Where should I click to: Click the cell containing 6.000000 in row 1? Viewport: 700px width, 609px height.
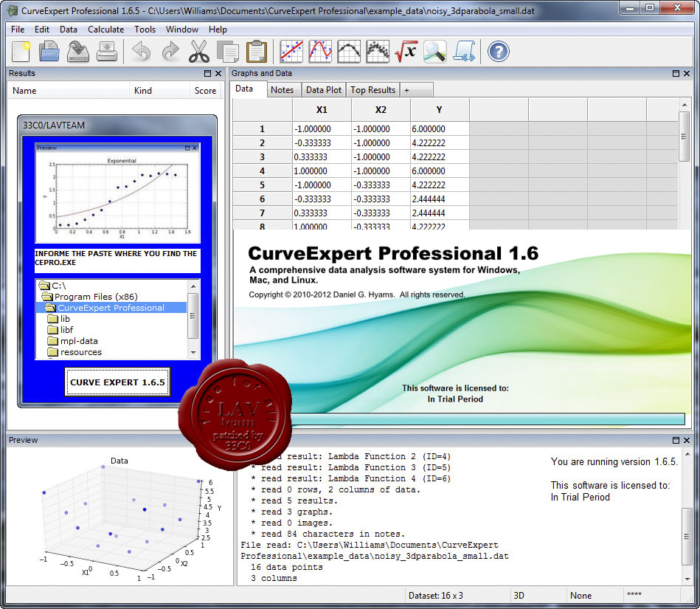coord(440,129)
